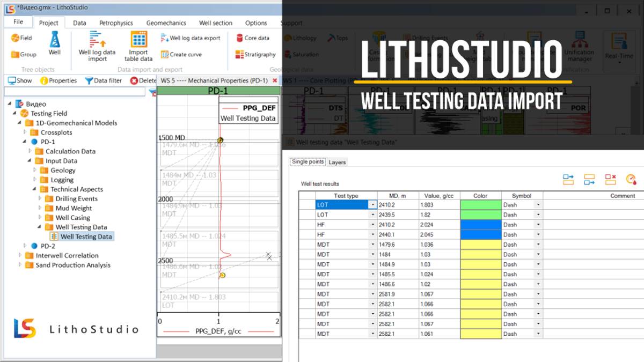Click the Saturation tool
Screen dimensions: 644x362
[301, 54]
